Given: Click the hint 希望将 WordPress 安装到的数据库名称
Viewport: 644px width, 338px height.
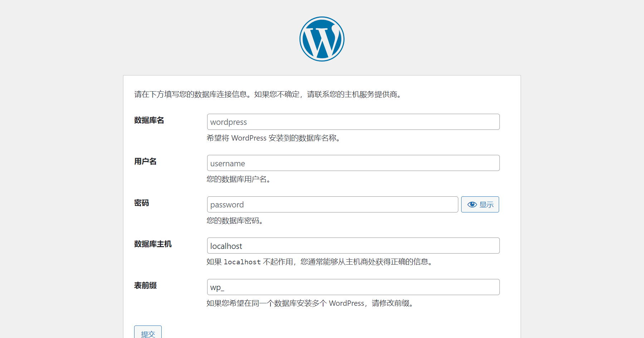Looking at the screenshot, I should (x=273, y=138).
